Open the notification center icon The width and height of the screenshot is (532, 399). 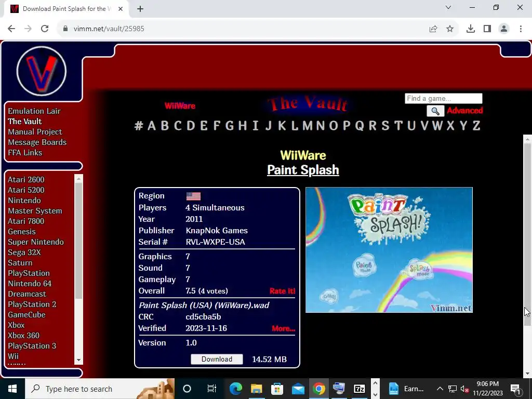point(515,389)
